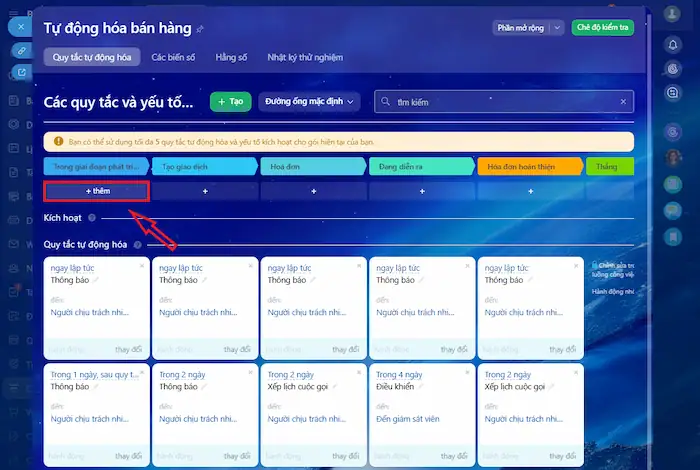The image size is (700, 470).
Task: Open ngay lập tức timing under Hóa đơn hoàn thiện
Action: pos(506,268)
